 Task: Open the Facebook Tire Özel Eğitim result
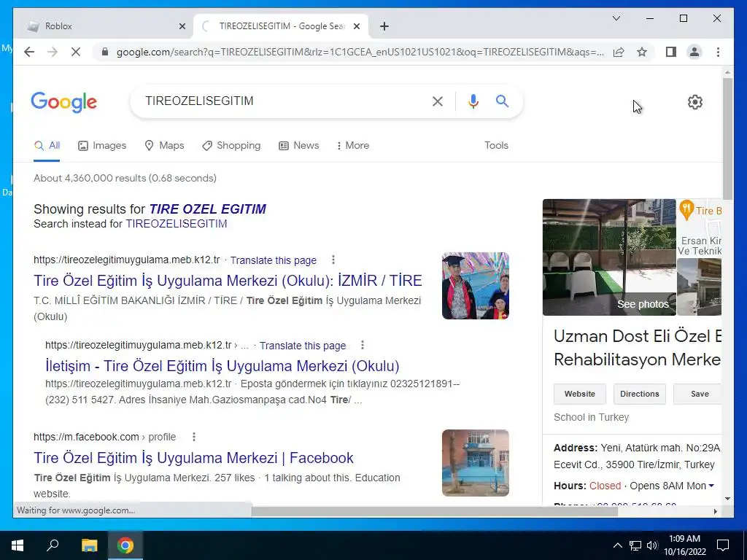[193, 458]
